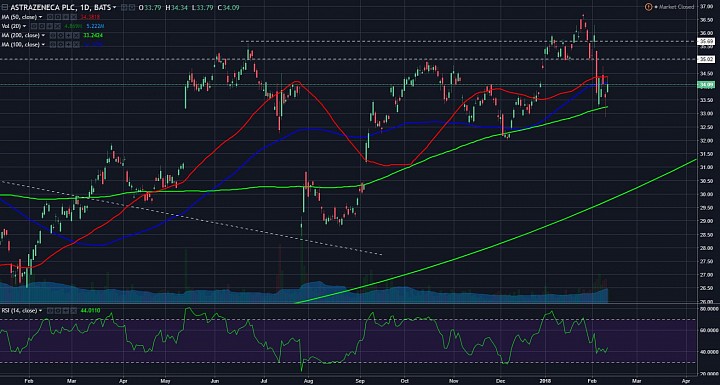
Task: Click the MA 200 value 33.2424
Action: coord(93,35)
